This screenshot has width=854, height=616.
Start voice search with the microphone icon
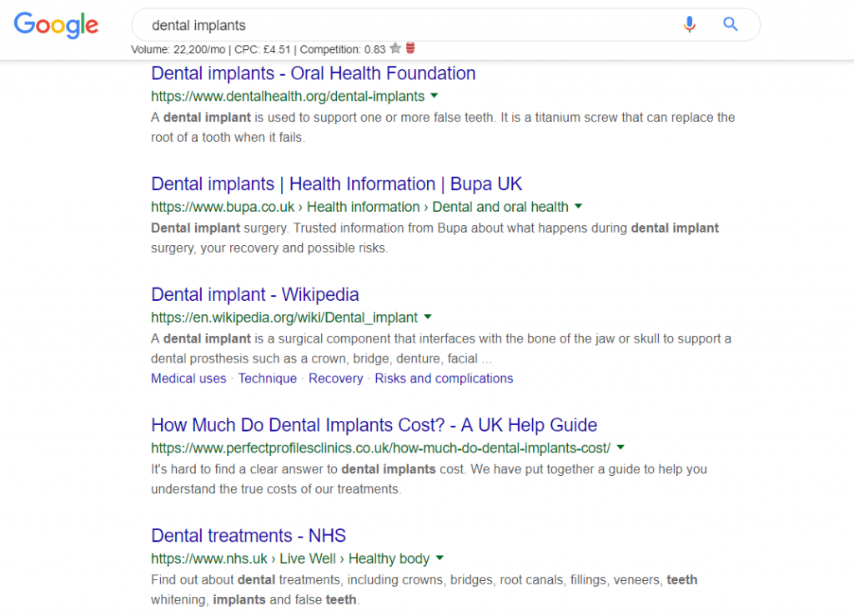pyautogui.click(x=690, y=24)
